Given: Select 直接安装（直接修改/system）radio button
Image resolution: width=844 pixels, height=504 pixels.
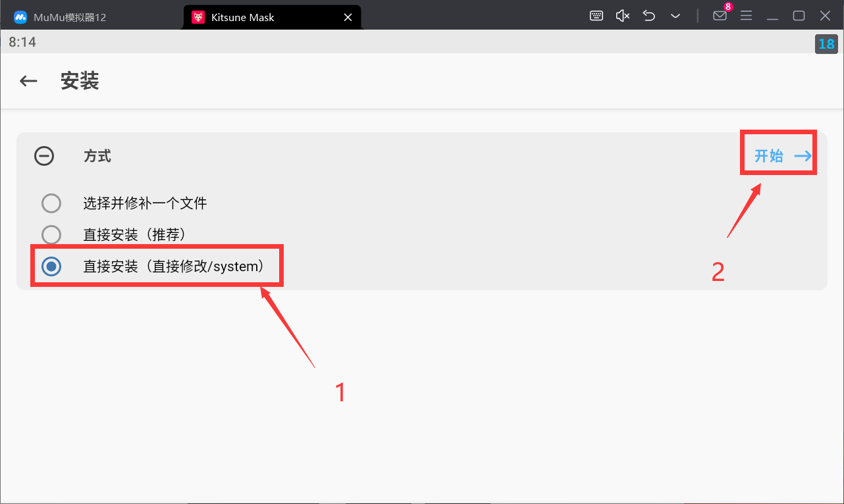Looking at the screenshot, I should pyautogui.click(x=51, y=266).
